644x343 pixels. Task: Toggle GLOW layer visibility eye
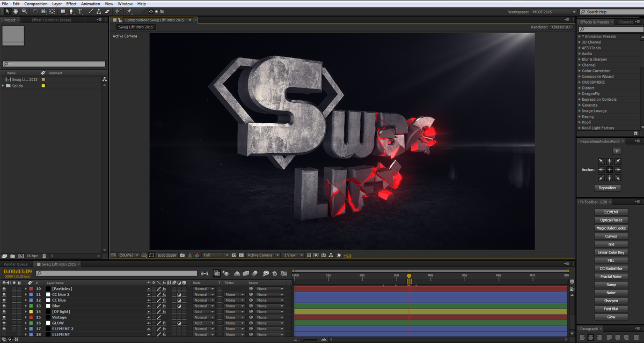[4, 323]
